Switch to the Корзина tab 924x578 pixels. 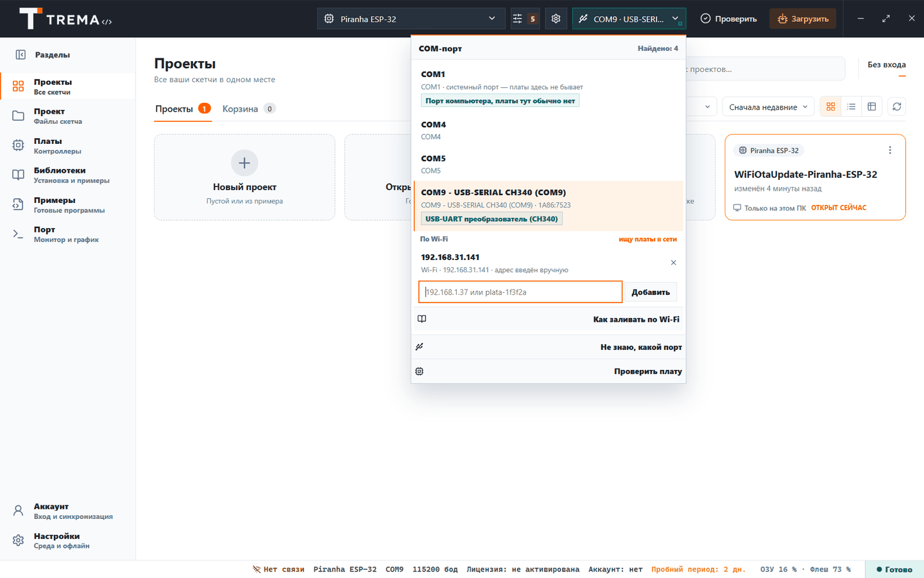click(249, 109)
